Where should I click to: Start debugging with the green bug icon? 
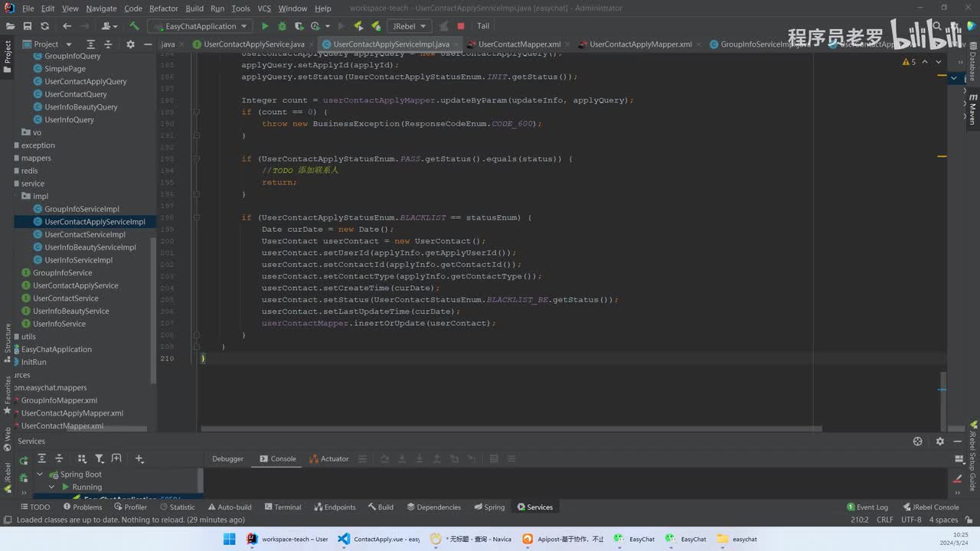point(282,26)
